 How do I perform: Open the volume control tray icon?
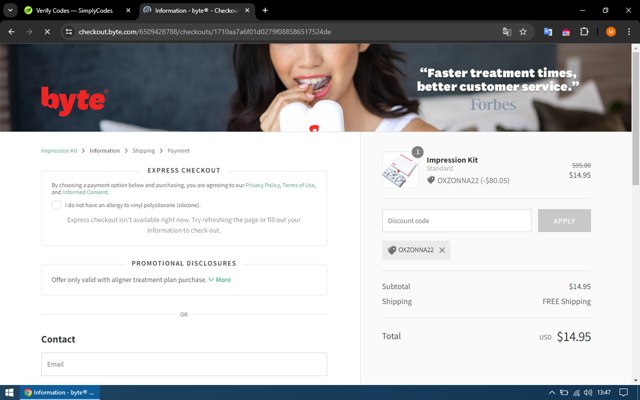coord(588,393)
